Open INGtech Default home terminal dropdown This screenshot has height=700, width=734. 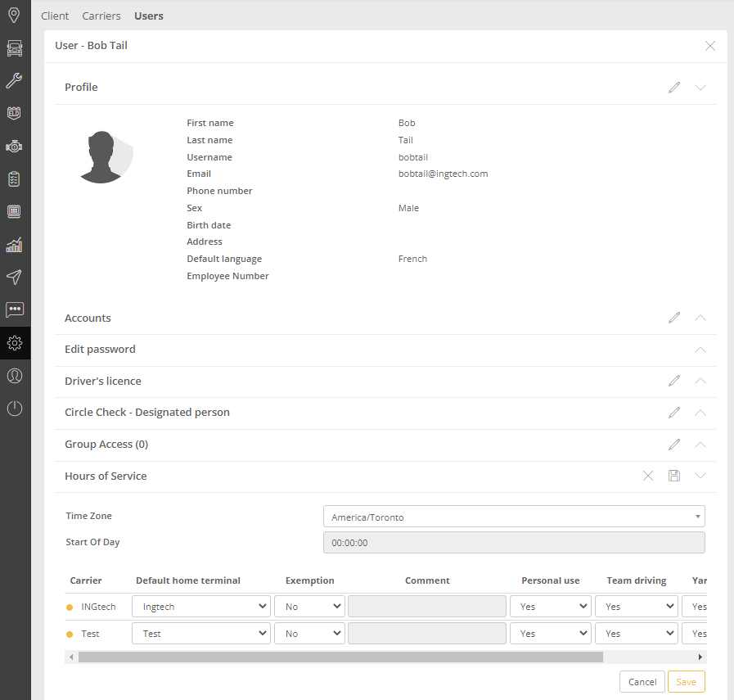click(200, 607)
